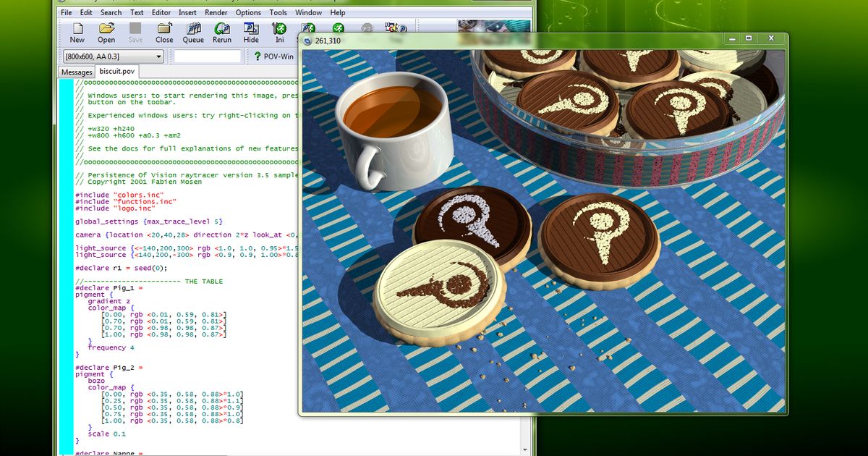This screenshot has height=456, width=868.
Task: Create a new file with the New icon
Action: (77, 32)
